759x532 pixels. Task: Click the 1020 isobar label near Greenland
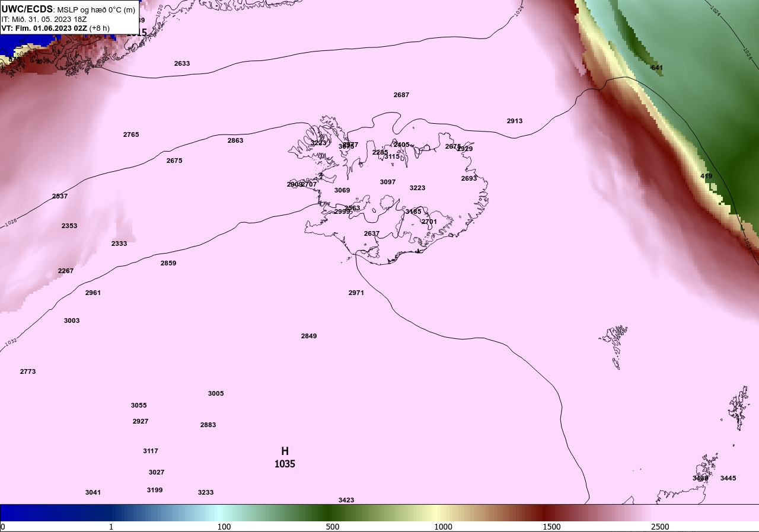pyautogui.click(x=160, y=9)
